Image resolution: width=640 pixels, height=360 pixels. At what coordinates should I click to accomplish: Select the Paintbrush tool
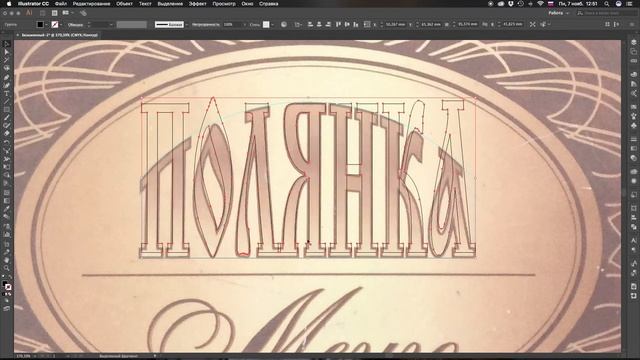[7, 118]
